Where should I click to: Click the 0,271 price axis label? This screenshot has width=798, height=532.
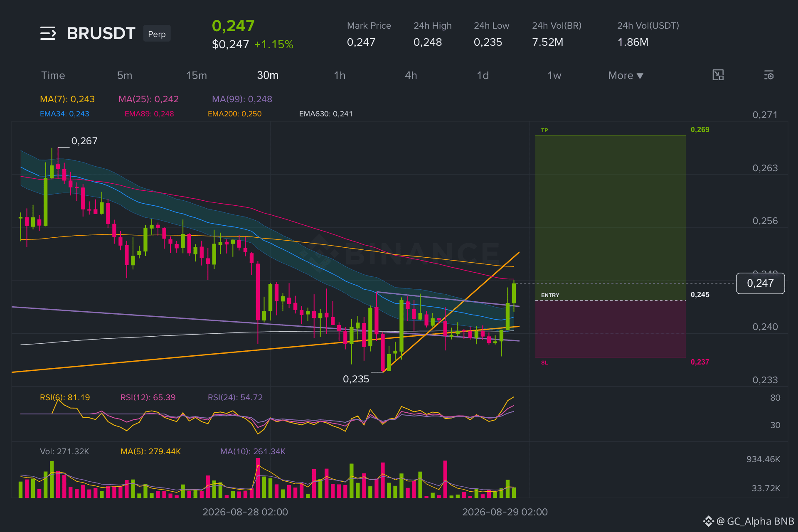pos(765,115)
